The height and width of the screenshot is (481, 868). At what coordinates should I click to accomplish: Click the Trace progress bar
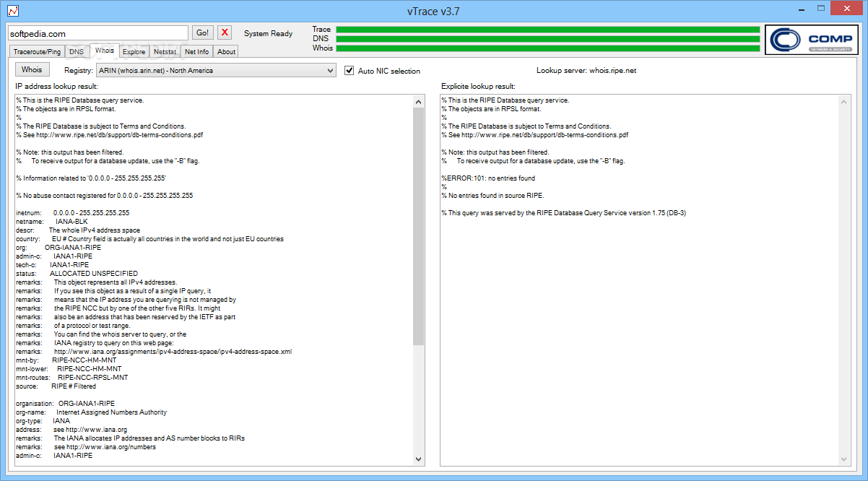(x=548, y=30)
